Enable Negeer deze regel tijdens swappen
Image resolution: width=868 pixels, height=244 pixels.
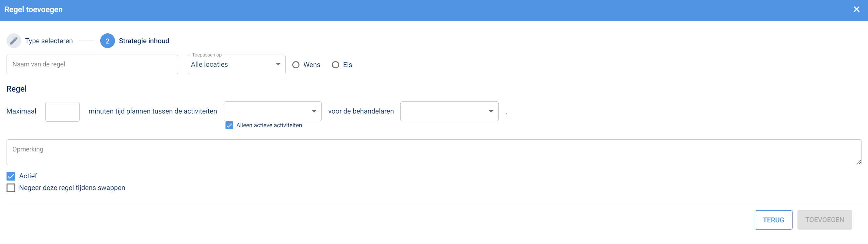click(11, 188)
